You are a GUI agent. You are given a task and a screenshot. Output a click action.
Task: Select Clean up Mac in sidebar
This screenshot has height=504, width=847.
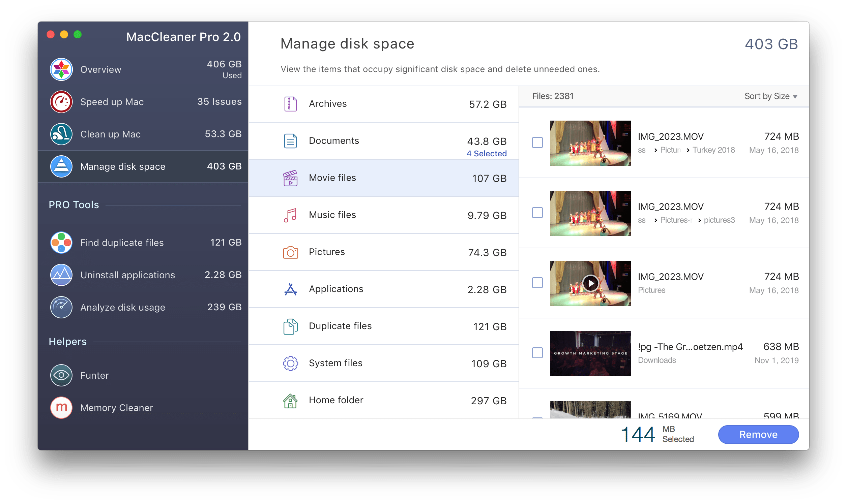[x=143, y=134]
